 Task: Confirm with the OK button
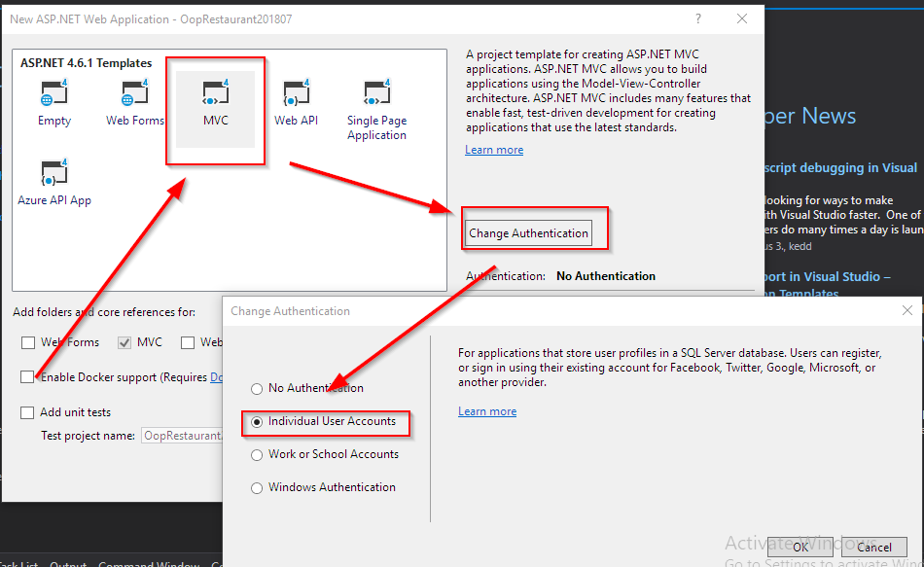(x=800, y=547)
